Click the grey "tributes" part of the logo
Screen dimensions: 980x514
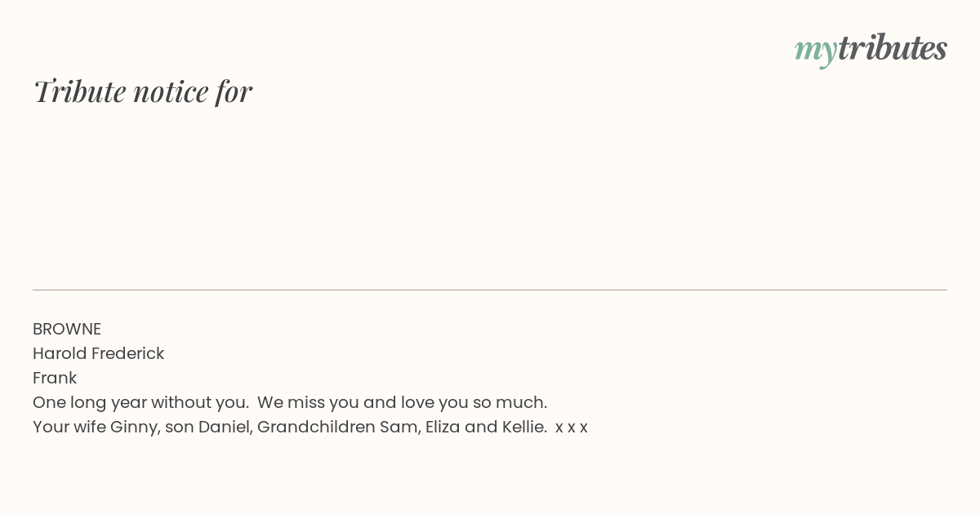point(893,48)
